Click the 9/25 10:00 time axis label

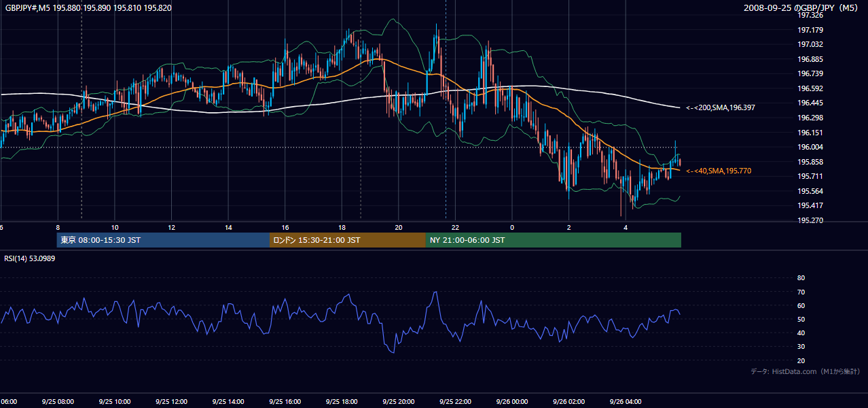pos(114,401)
